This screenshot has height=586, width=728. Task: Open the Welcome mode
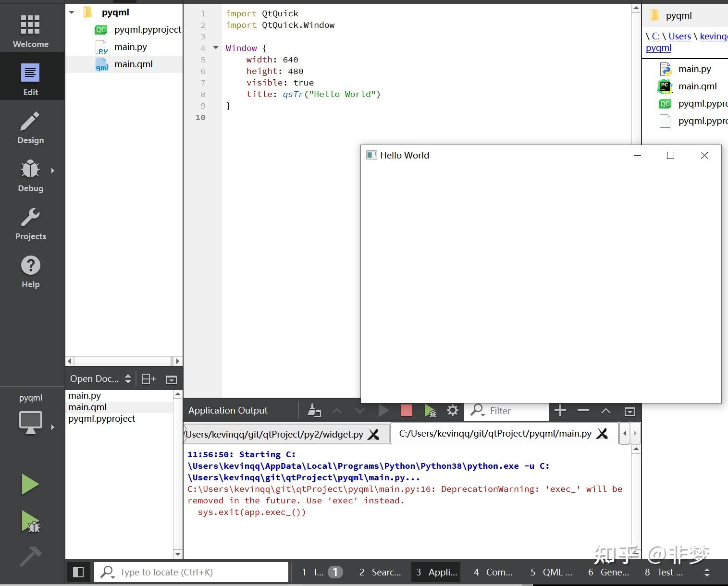point(30,31)
